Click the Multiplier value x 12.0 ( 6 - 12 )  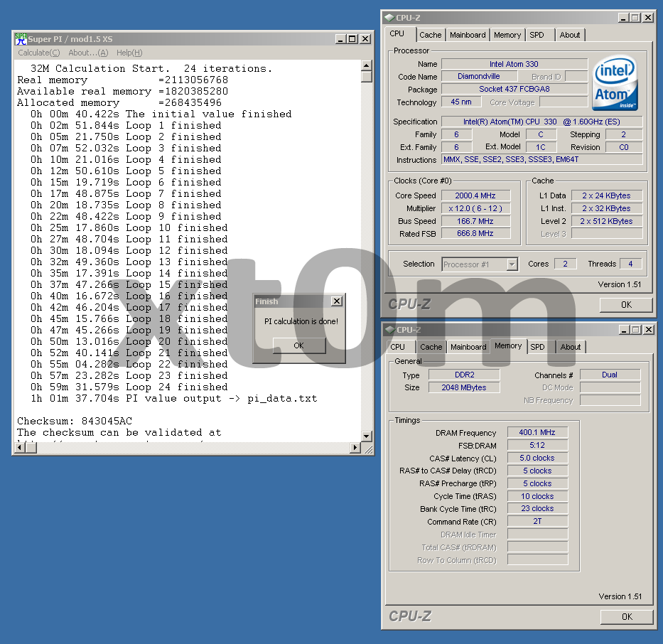(x=475, y=208)
